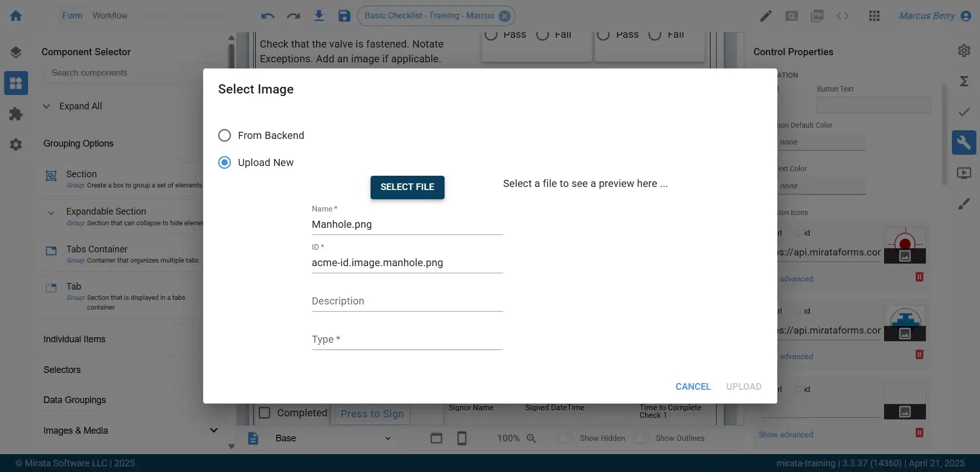Image resolution: width=980 pixels, height=472 pixels.
Task: Select the code view icon
Action: [843, 16]
